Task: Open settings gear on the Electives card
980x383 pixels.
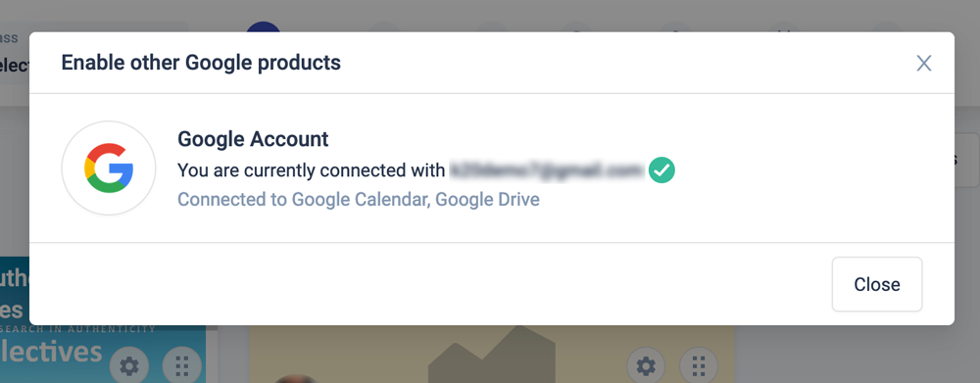Action: [x=129, y=365]
